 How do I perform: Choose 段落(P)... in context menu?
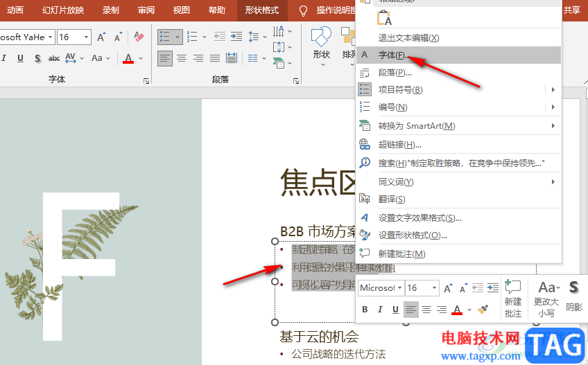(458, 72)
